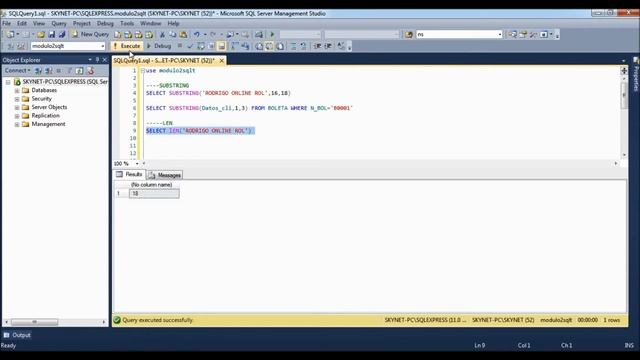Open the Properties side tab

point(636,74)
